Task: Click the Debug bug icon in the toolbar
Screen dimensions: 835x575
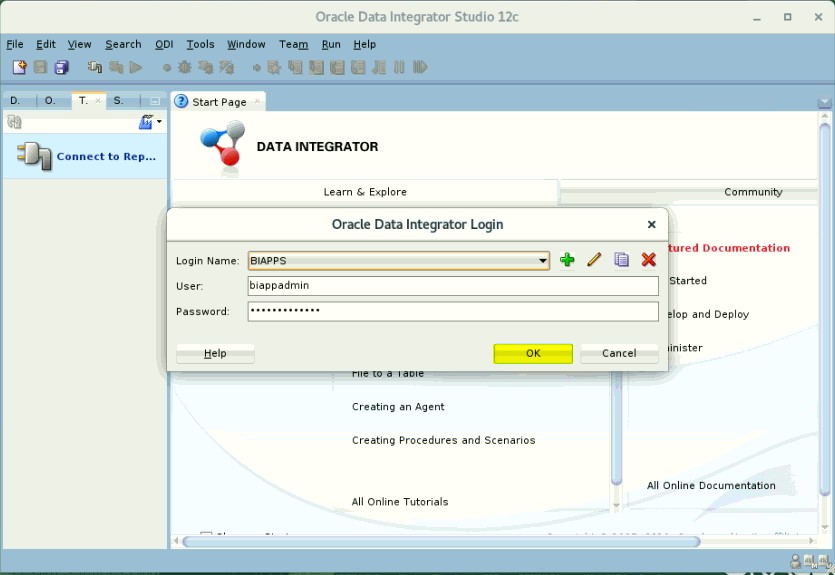Action: 185,67
